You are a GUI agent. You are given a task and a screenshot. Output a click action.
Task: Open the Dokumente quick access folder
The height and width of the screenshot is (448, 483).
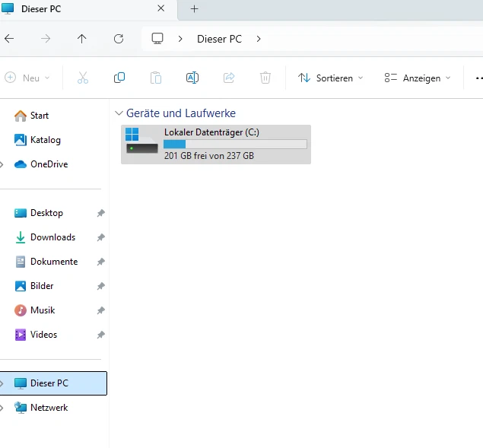46,262
